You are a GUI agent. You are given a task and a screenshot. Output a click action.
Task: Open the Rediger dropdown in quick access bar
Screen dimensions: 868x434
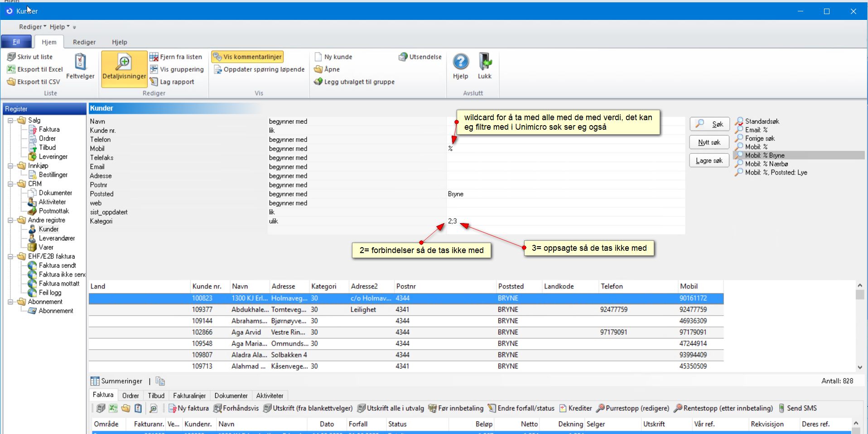32,27
